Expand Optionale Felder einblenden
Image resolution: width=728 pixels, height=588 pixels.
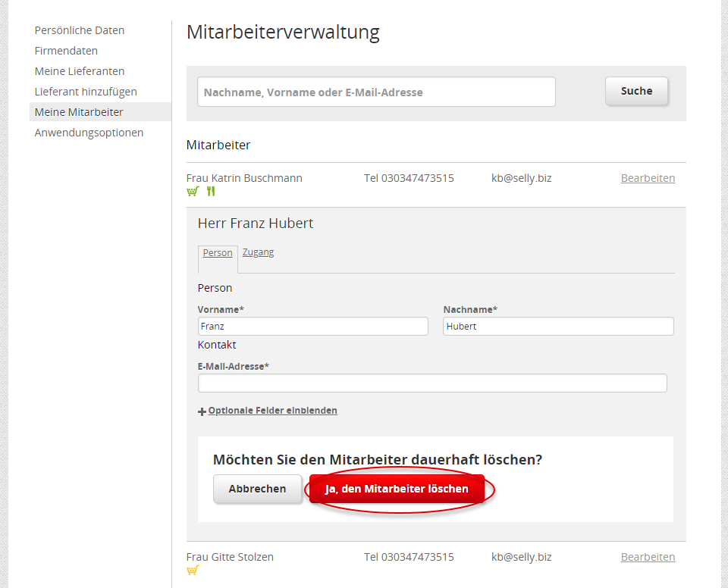click(272, 411)
